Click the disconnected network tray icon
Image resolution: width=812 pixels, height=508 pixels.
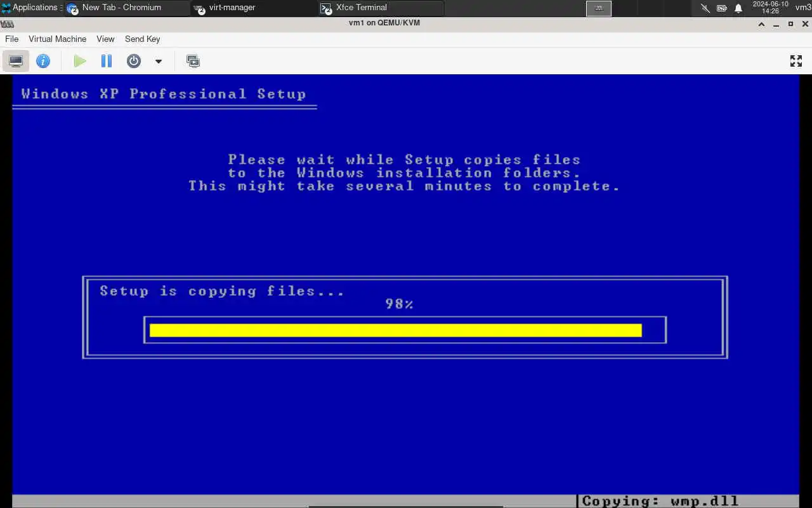click(x=705, y=8)
